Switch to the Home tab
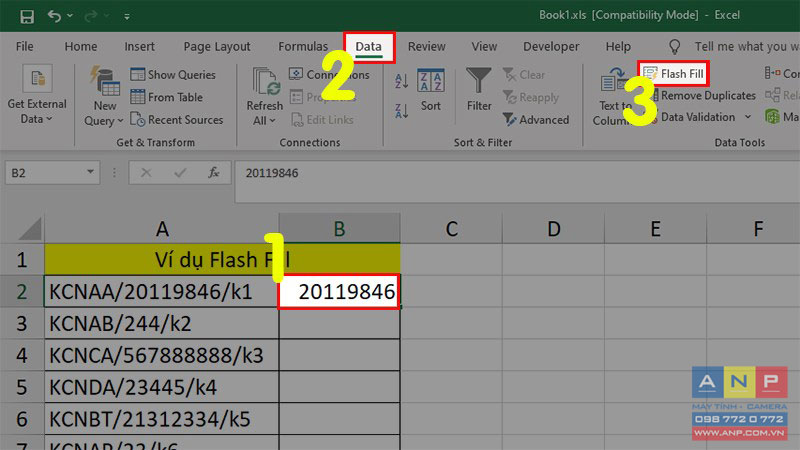The height and width of the screenshot is (450, 800). click(x=81, y=46)
